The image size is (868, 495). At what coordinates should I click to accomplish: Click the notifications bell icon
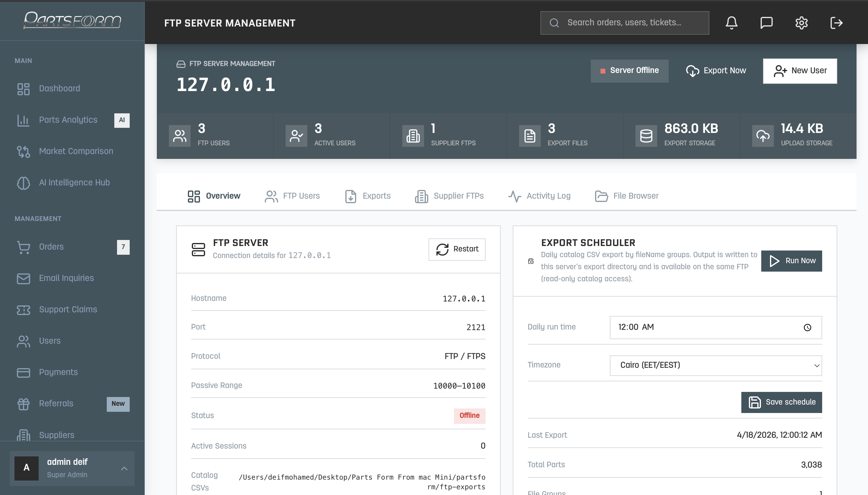pos(731,23)
